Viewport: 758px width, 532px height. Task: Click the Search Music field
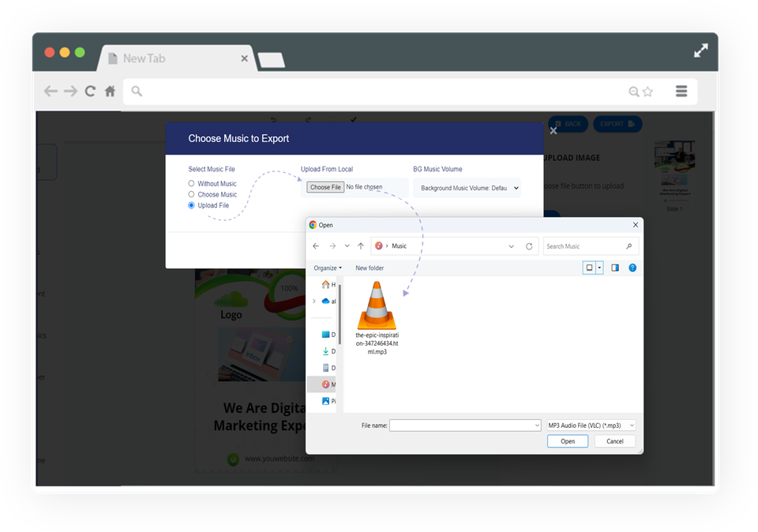(x=591, y=246)
